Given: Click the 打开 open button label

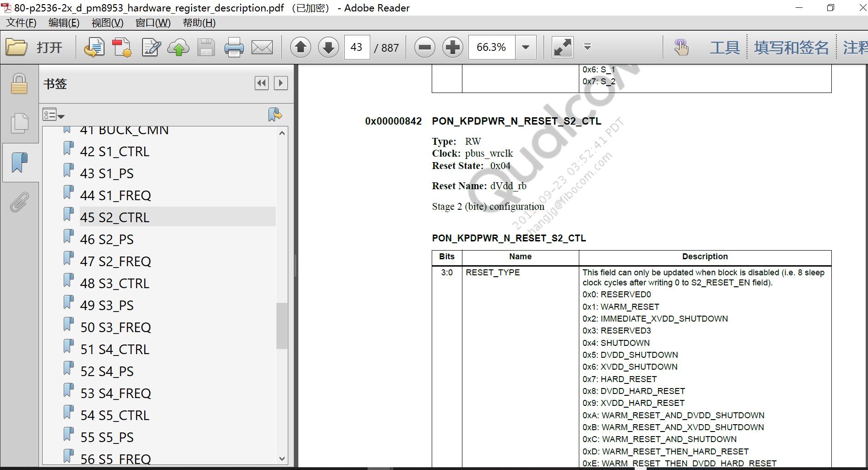Looking at the screenshot, I should pyautogui.click(x=49, y=47).
